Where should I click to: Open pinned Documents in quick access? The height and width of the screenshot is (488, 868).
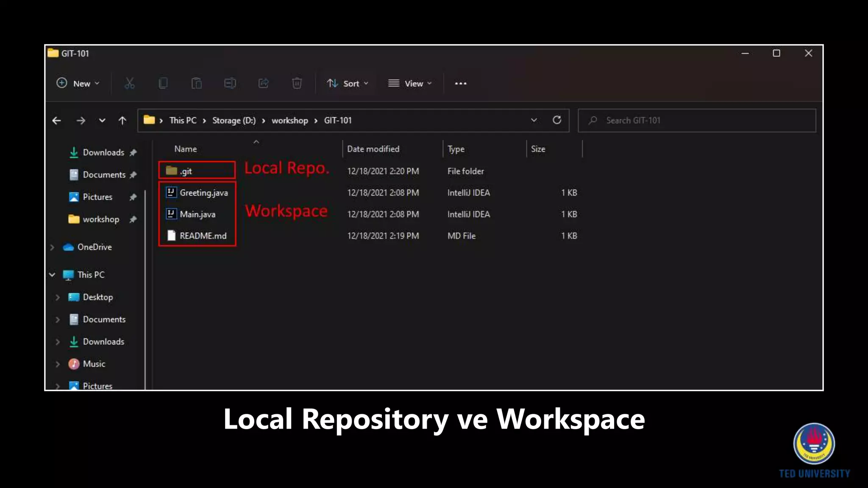click(x=103, y=175)
